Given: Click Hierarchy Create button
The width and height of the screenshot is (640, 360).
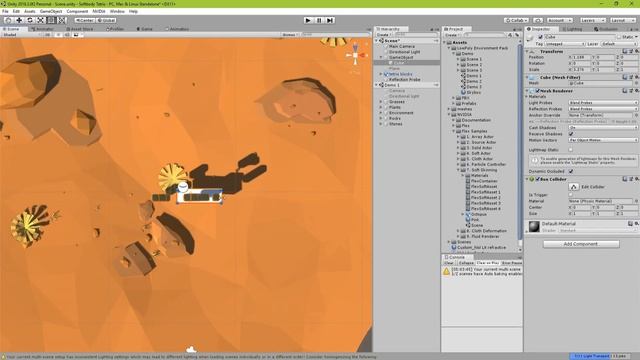Looking at the screenshot, I should 383,35.
